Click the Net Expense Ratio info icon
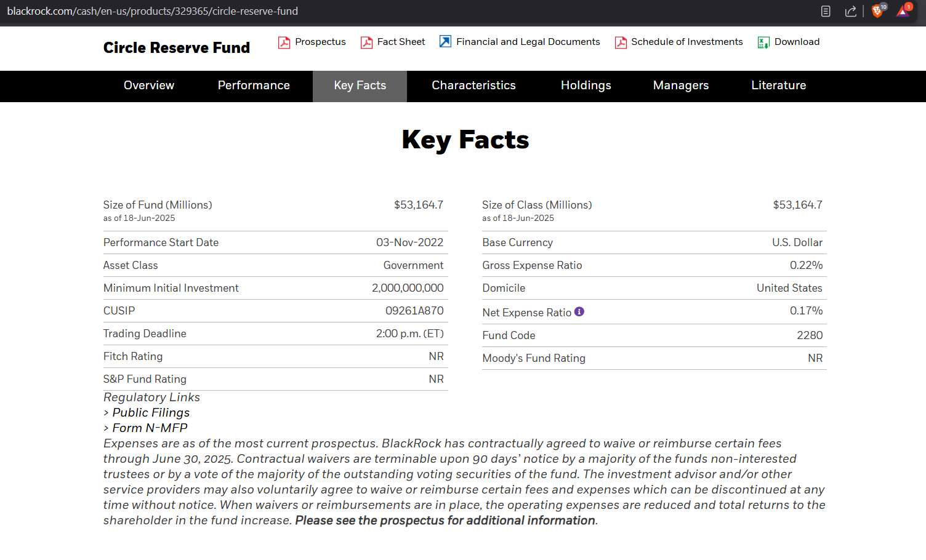The height and width of the screenshot is (560, 926). tap(579, 311)
